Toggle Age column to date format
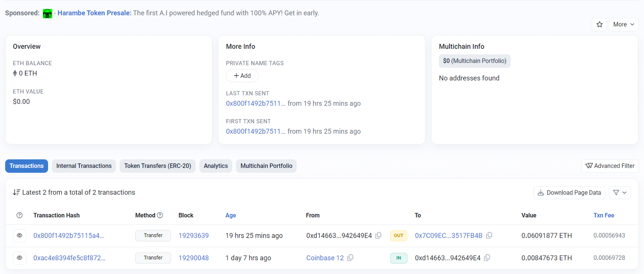Viewport: 644px width, 274px height. coord(231,215)
